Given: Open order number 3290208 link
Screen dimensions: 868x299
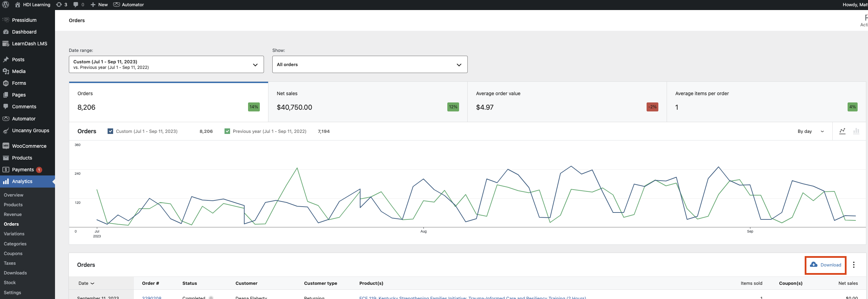Looking at the screenshot, I should tap(152, 297).
